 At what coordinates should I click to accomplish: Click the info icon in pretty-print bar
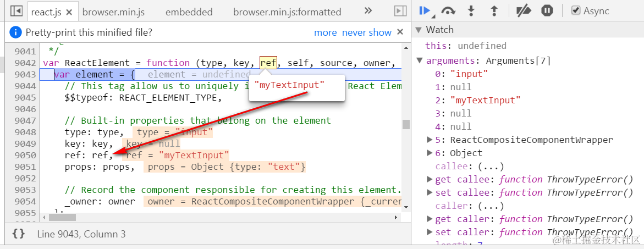15,32
